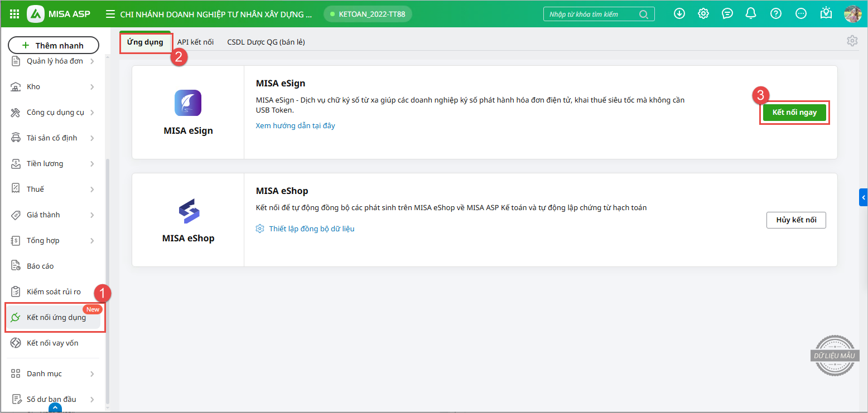This screenshot has width=868, height=413.
Task: Expand the Thuế chevron
Action: point(92,190)
